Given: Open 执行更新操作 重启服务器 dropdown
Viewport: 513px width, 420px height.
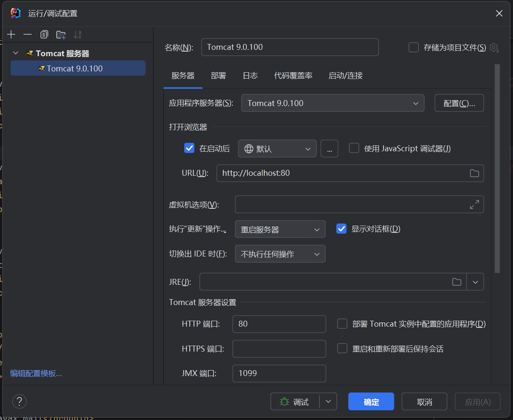Looking at the screenshot, I should coord(280,229).
